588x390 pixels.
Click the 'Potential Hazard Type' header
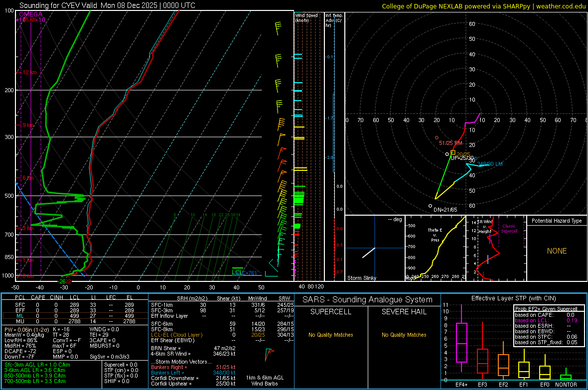557,221
